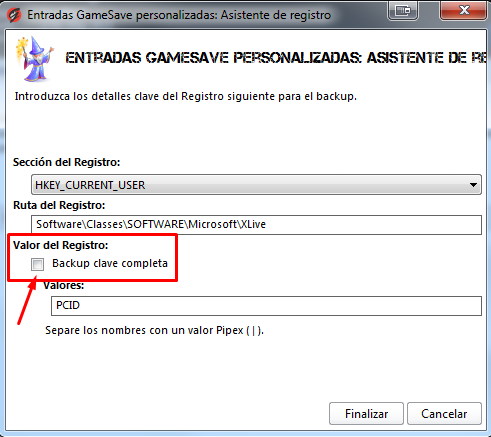Click the Backup clave completa label text
Screen dimensions: 491x437
110,263
